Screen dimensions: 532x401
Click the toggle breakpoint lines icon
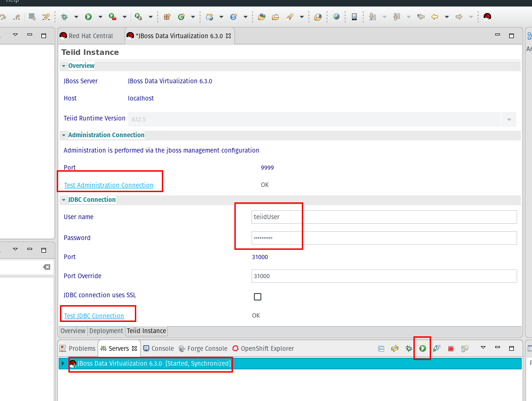32,17
